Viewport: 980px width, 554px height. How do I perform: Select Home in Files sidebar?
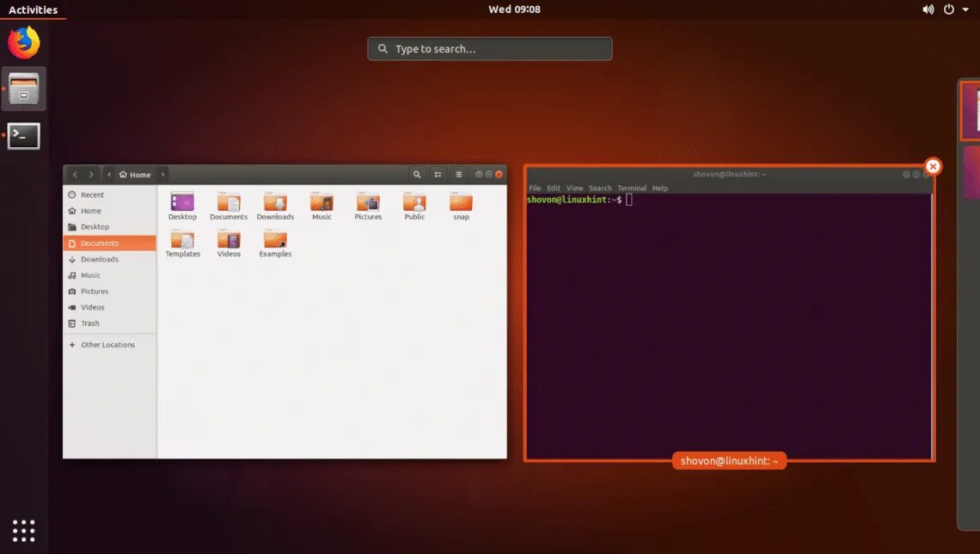pos(110,211)
